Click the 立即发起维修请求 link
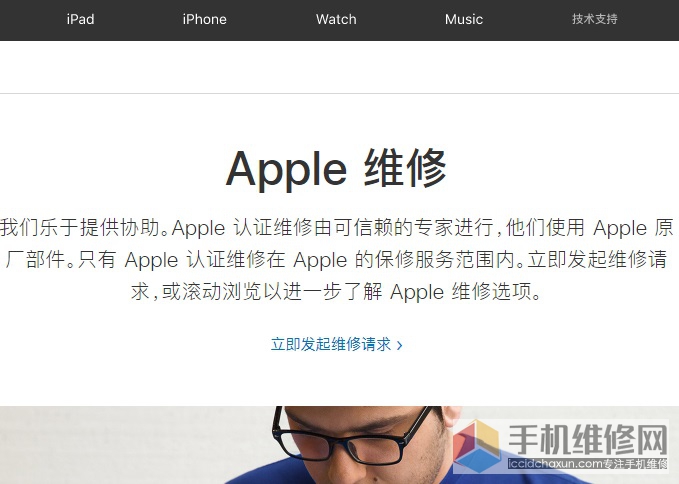This screenshot has height=484, width=679. point(331,345)
